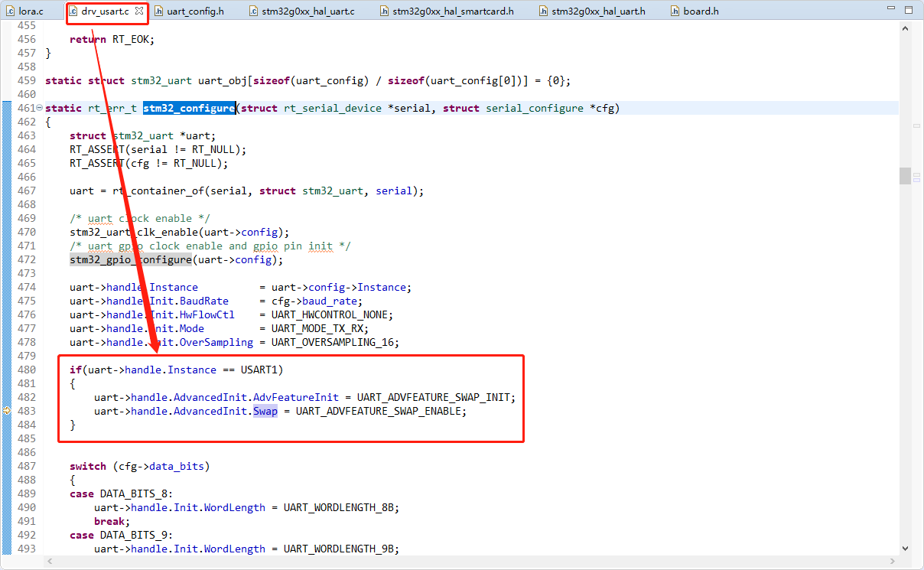
Task: Click the 'uart clock enable' comment
Action: coord(140,218)
